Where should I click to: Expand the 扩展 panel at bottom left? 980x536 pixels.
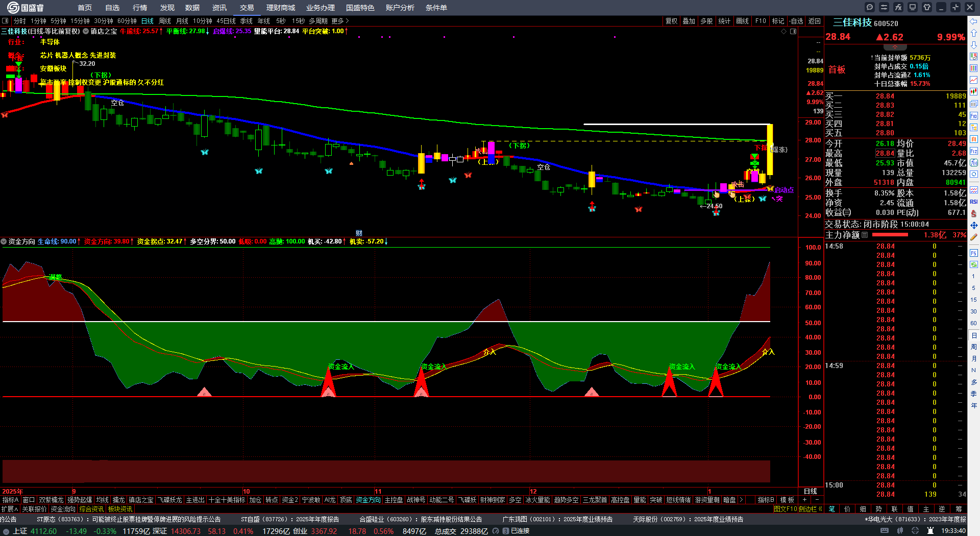tap(10, 509)
